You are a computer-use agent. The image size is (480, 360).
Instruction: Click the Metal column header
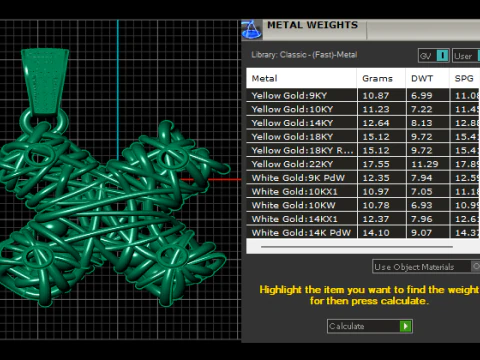[301, 78]
